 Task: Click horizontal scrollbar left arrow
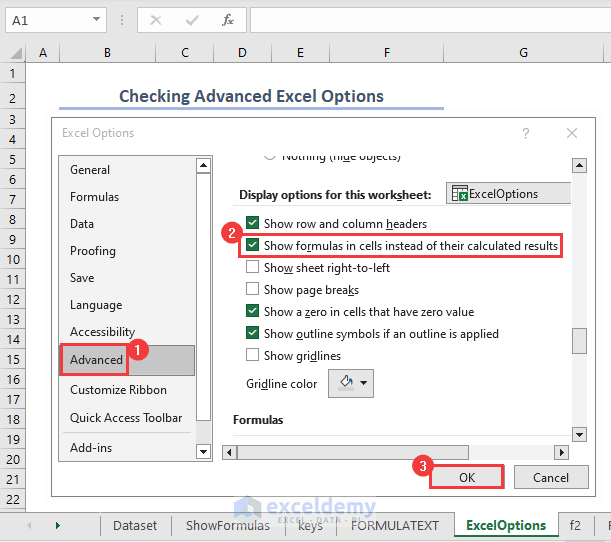(x=229, y=452)
